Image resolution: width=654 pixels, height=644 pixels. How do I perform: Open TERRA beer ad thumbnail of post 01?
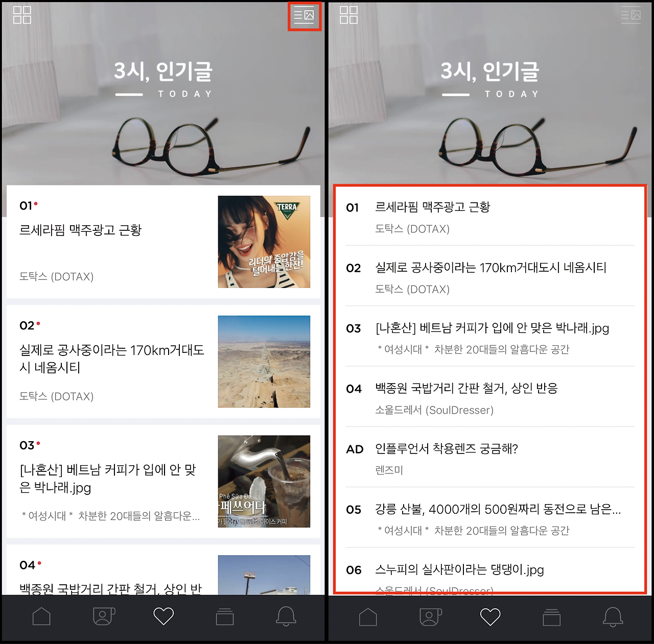[264, 242]
